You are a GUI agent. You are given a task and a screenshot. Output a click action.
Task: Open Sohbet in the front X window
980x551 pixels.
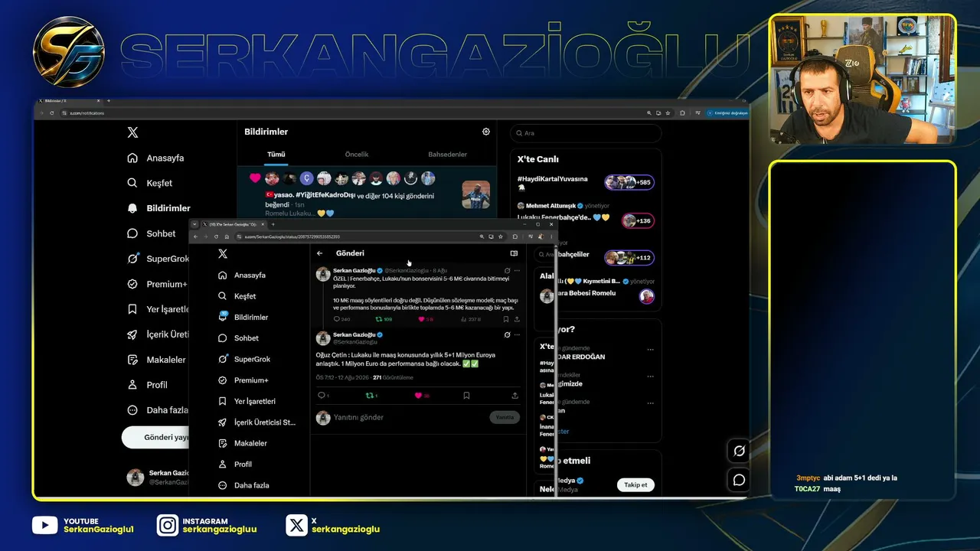click(x=239, y=338)
